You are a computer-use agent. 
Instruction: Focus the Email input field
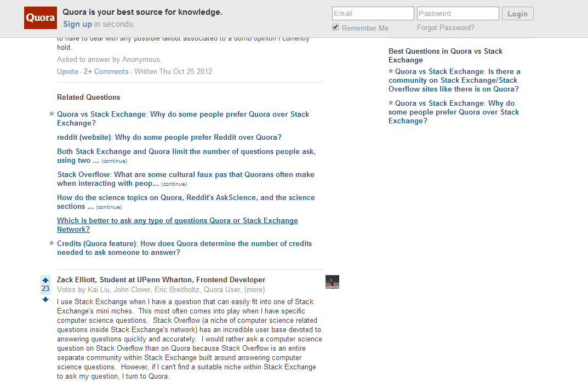(373, 14)
